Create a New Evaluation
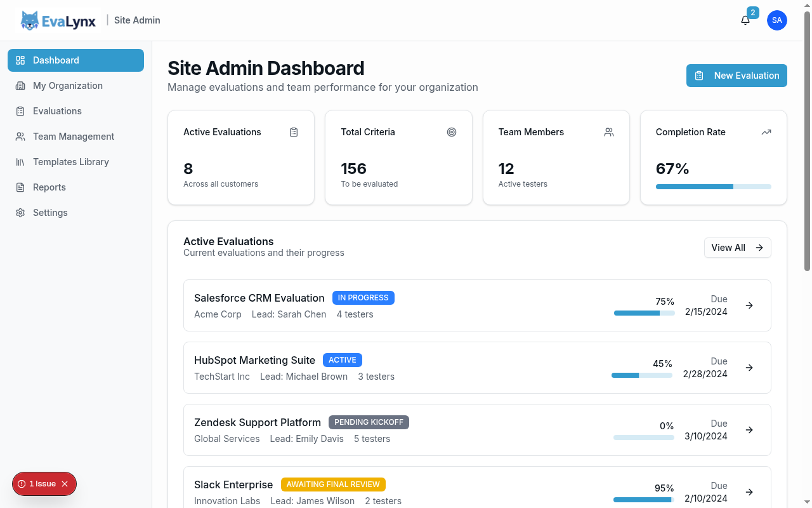 click(x=737, y=76)
